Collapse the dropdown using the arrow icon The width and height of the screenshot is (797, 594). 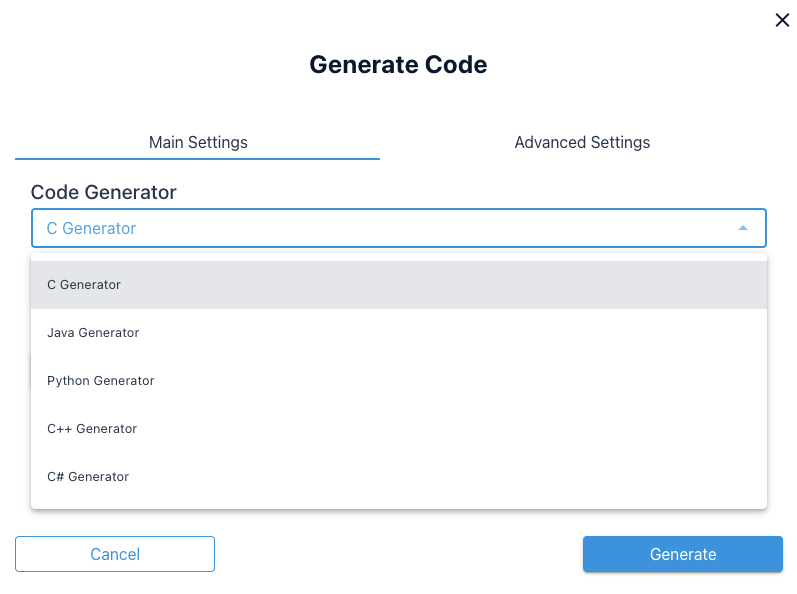(742, 228)
